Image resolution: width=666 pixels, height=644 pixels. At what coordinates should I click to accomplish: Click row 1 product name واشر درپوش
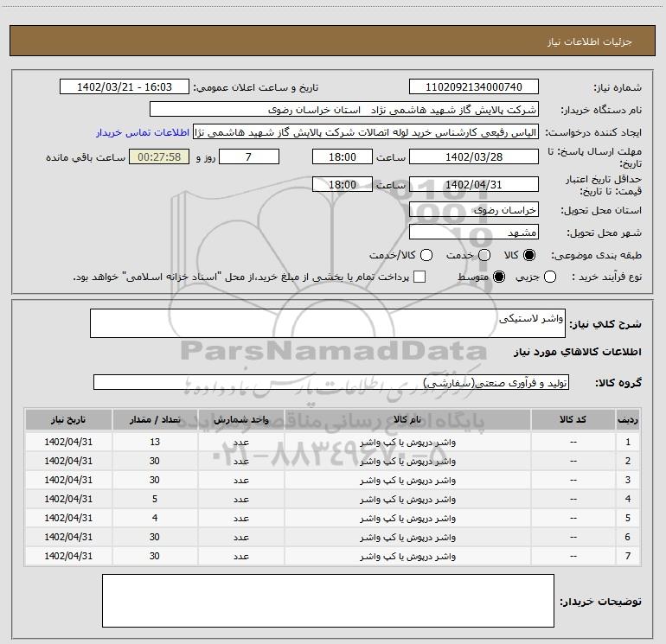pyautogui.click(x=407, y=443)
